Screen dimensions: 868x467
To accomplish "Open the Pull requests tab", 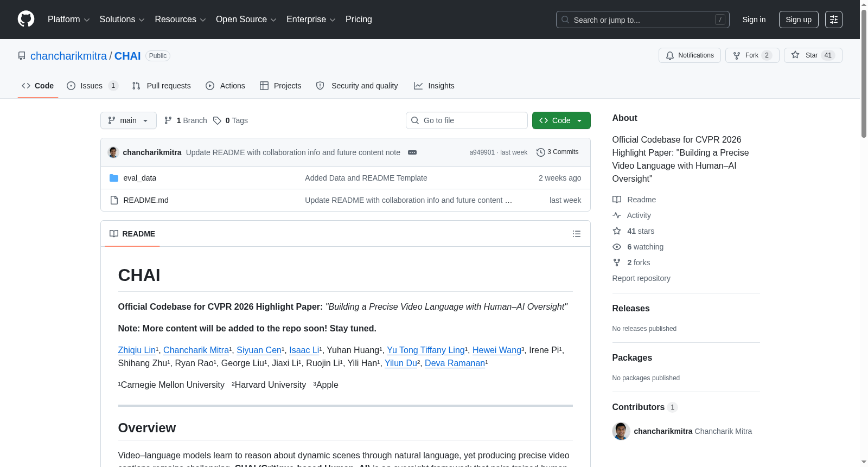I will [x=162, y=86].
